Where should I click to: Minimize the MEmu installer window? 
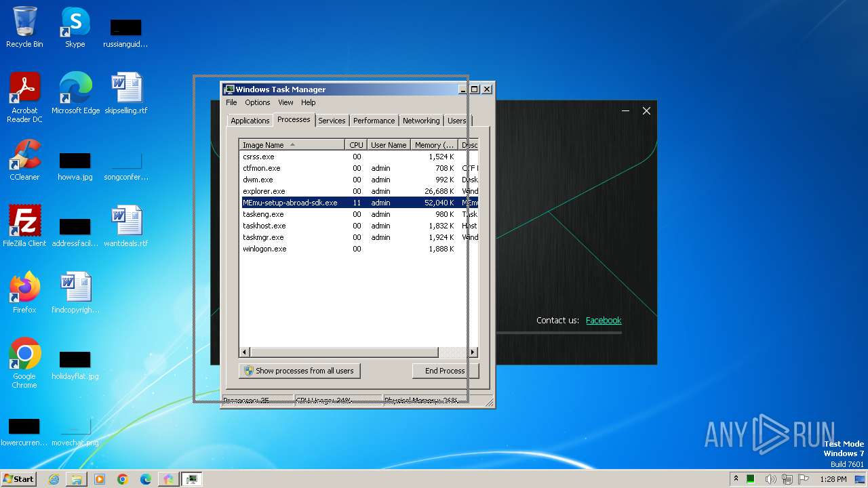[x=625, y=111]
